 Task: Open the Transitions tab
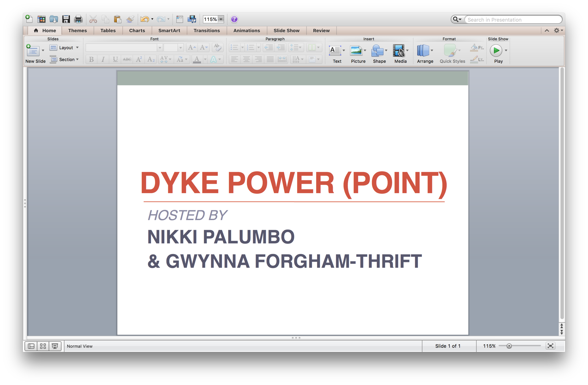pyautogui.click(x=207, y=31)
